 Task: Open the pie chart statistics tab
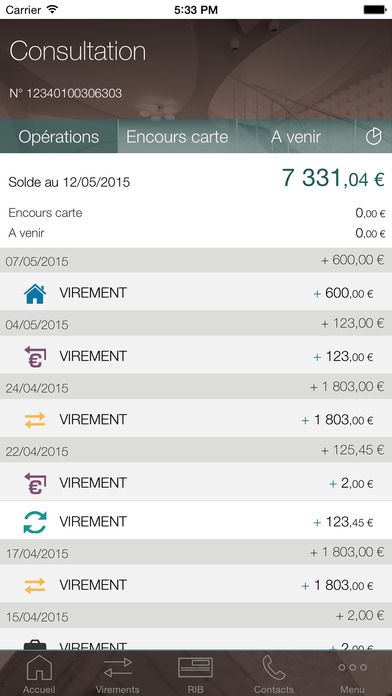374,136
